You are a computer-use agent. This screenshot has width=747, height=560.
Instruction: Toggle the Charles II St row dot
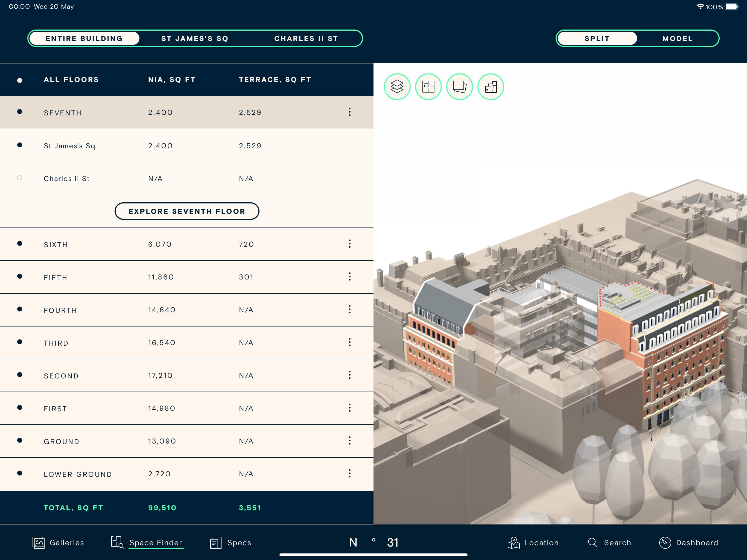(x=20, y=178)
